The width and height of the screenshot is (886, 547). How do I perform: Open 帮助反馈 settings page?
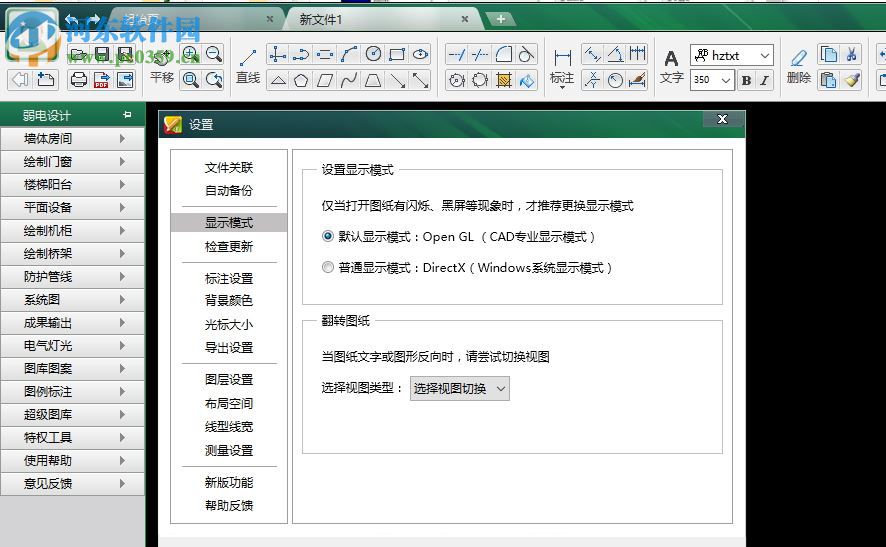point(229,505)
